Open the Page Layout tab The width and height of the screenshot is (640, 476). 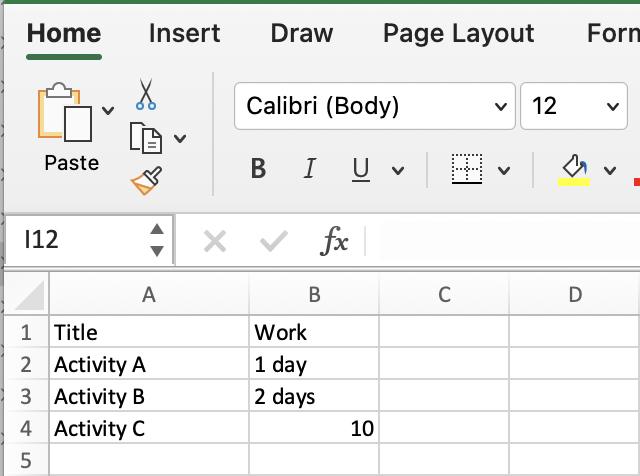click(458, 33)
